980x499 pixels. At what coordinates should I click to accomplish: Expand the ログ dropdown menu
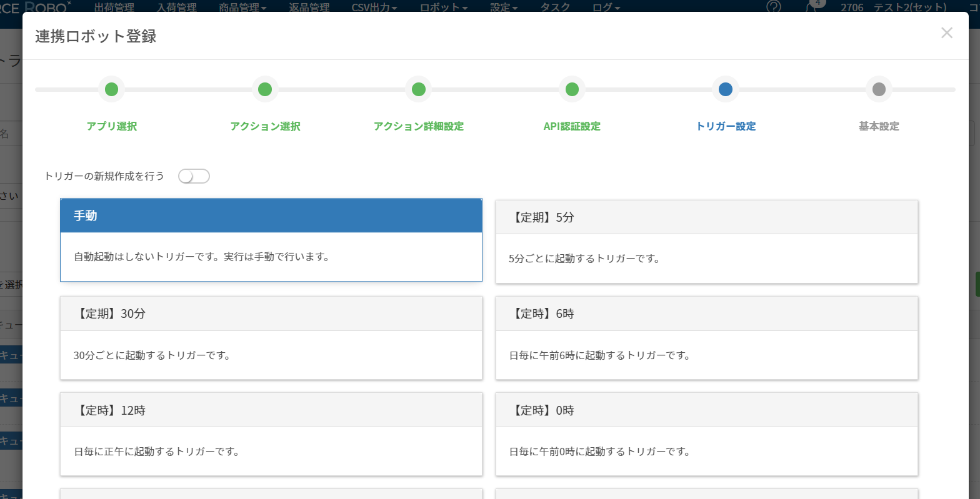pos(606,7)
